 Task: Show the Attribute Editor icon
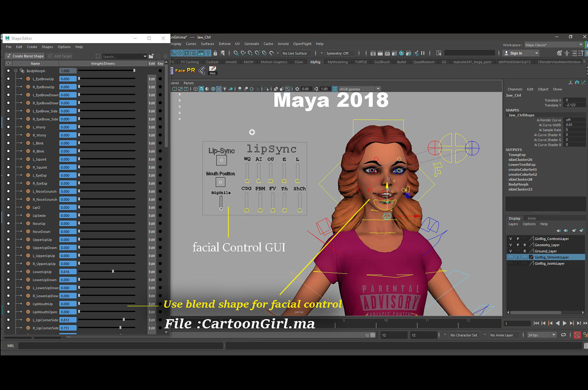point(574,53)
